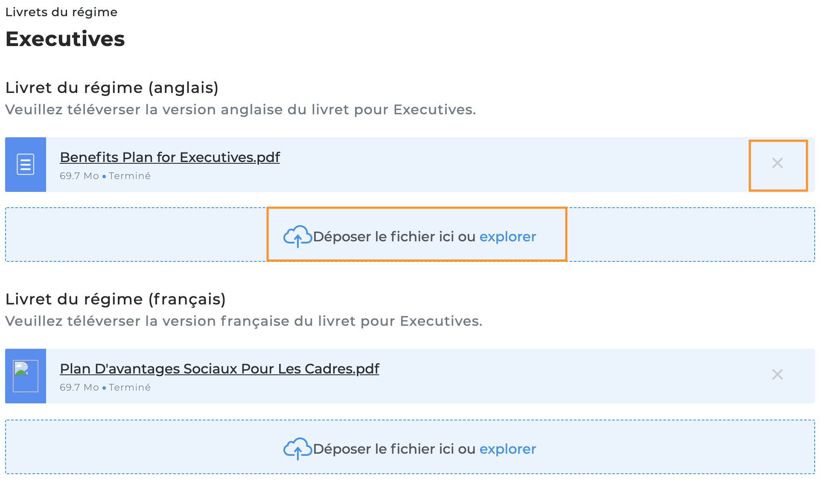Click the image thumbnail beside Plan D'avantages file
Viewport: 839px width, 504px height.
(26, 376)
